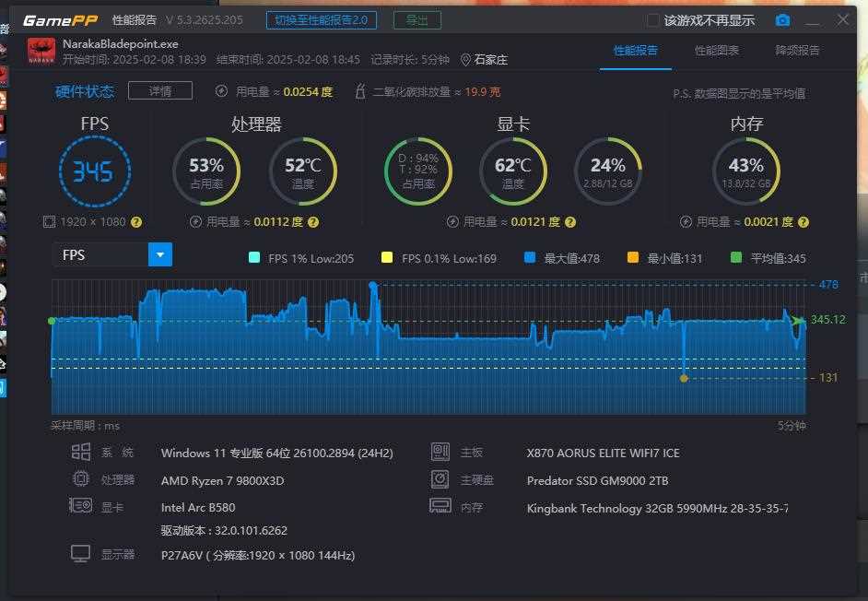The width and height of the screenshot is (868, 601).
Task: Click the NarakaBladepoint.exe title text
Action: [x=120, y=43]
